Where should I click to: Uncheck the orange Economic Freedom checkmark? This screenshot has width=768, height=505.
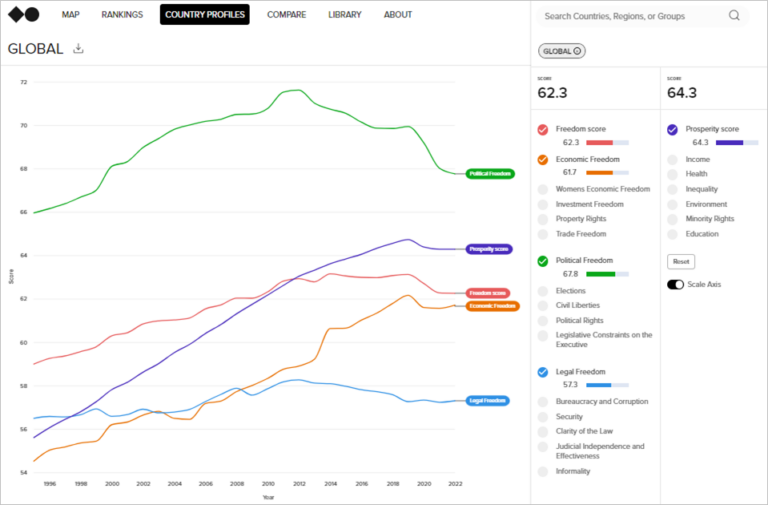pos(543,160)
